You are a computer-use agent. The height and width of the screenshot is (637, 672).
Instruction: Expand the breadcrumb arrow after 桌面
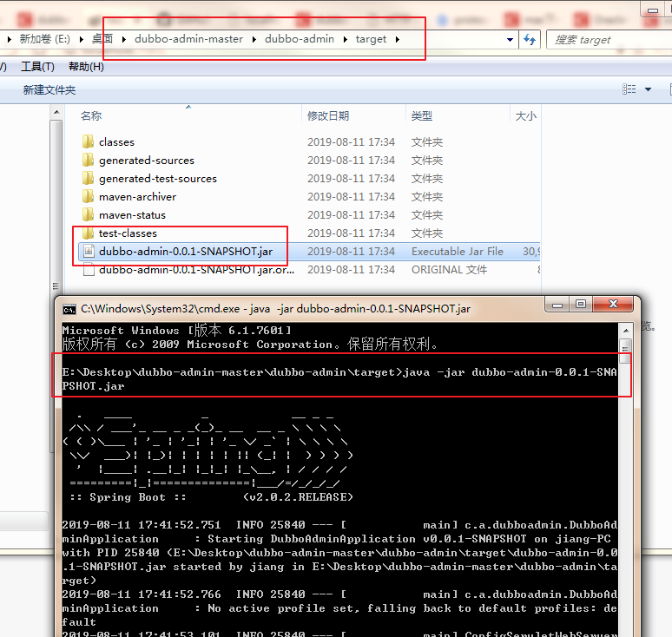pyautogui.click(x=124, y=39)
